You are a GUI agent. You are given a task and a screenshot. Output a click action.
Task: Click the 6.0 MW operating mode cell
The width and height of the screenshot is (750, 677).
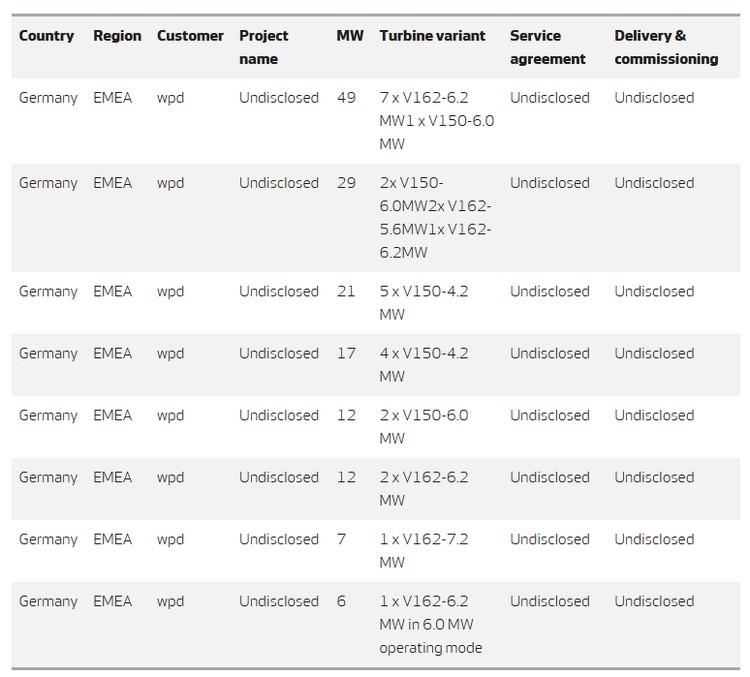pos(430,624)
